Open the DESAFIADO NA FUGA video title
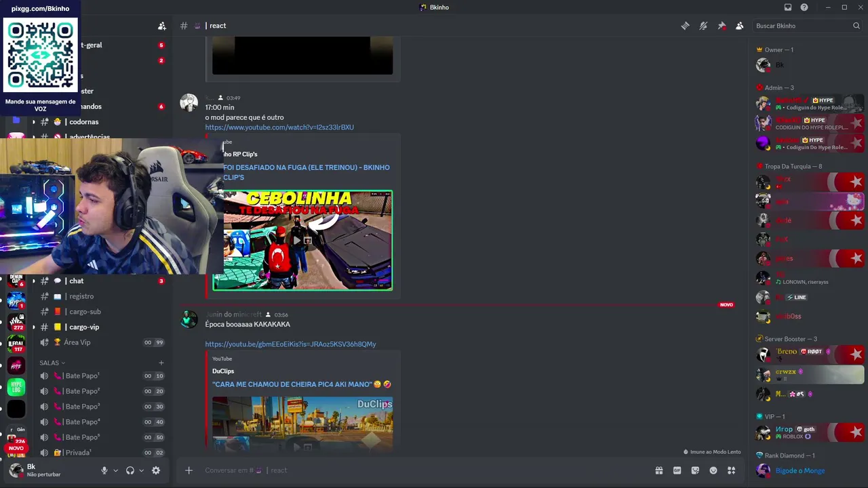Image resolution: width=868 pixels, height=488 pixels. click(x=307, y=172)
